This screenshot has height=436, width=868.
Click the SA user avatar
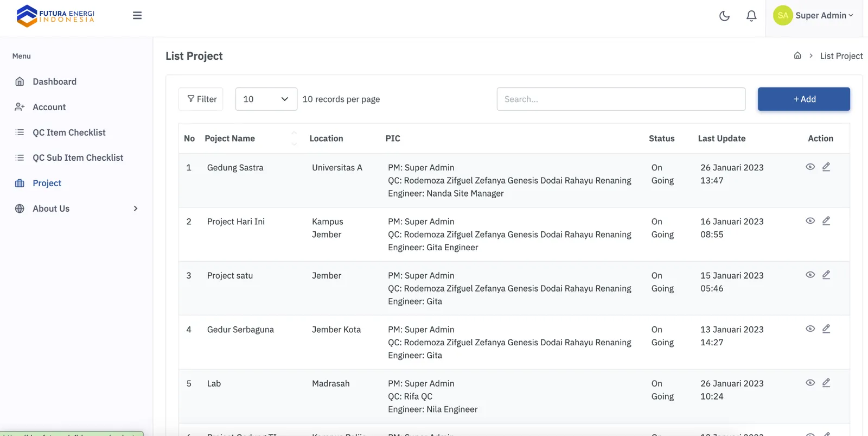(783, 16)
